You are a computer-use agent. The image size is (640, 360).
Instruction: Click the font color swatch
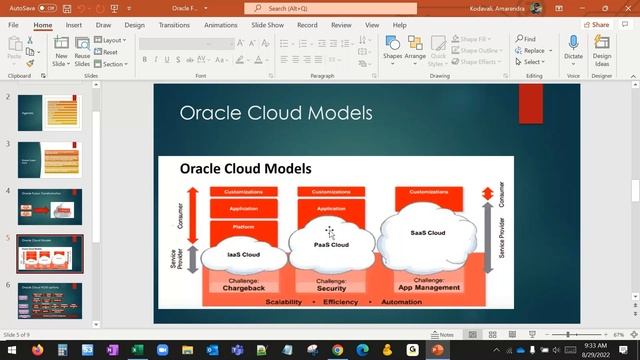258,60
